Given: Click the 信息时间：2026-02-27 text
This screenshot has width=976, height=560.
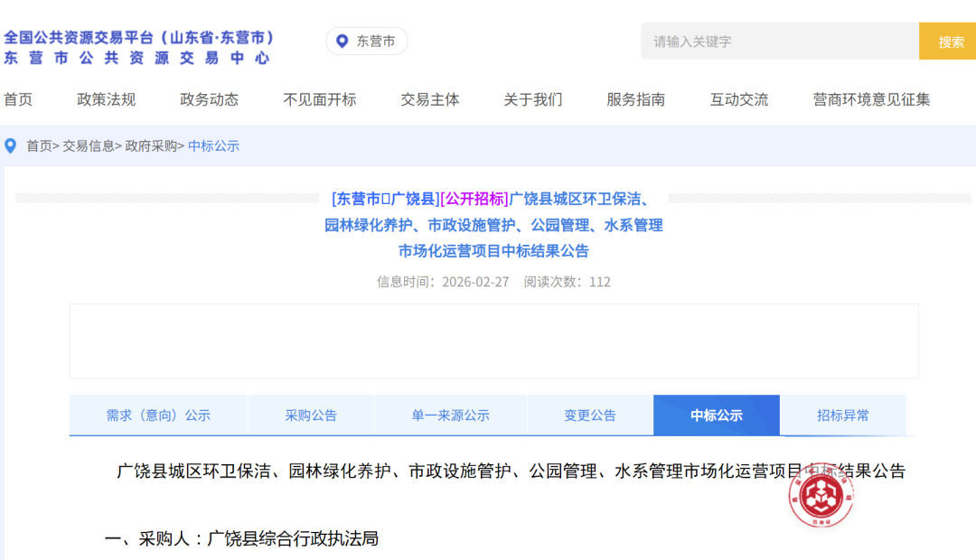Looking at the screenshot, I should point(443,282).
